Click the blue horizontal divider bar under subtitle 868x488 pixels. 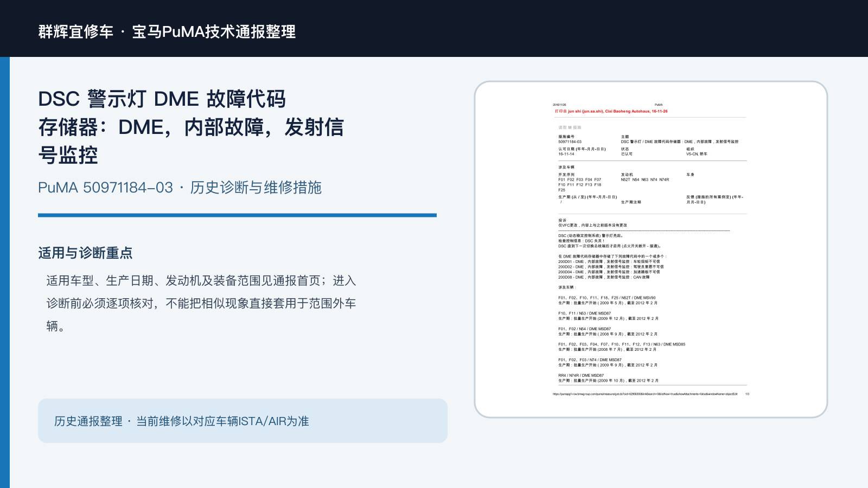coord(237,215)
